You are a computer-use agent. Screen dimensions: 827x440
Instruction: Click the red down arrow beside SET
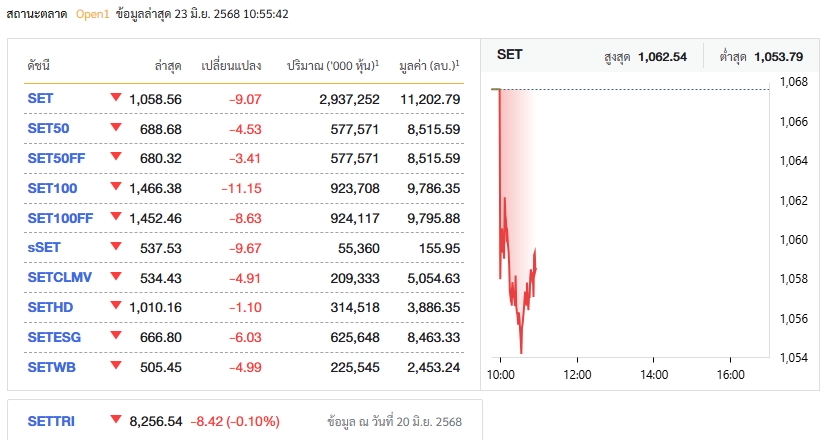click(x=116, y=97)
